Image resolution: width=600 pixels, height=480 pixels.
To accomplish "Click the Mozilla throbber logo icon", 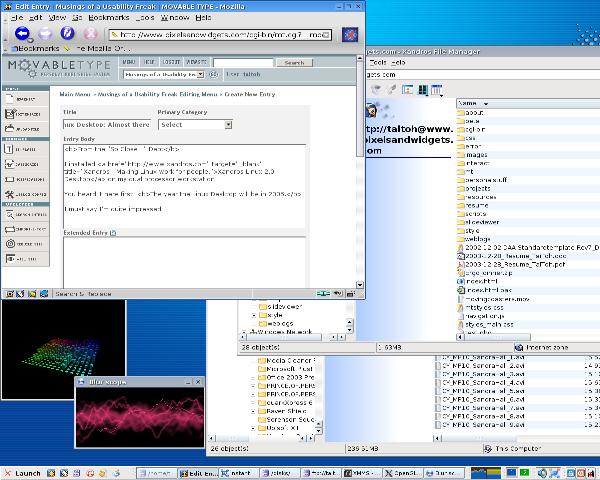I will click(350, 34).
